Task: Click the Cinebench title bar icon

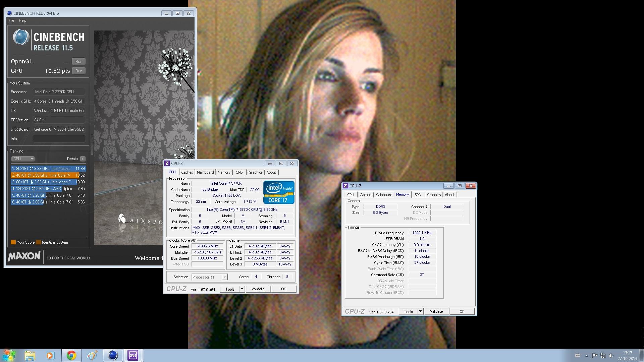Action: (x=9, y=13)
